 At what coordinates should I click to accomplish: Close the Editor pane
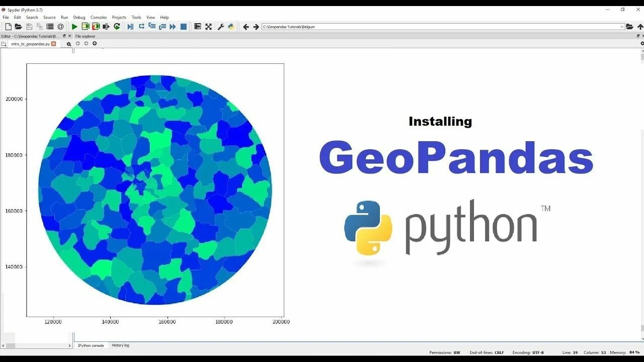tap(70, 36)
